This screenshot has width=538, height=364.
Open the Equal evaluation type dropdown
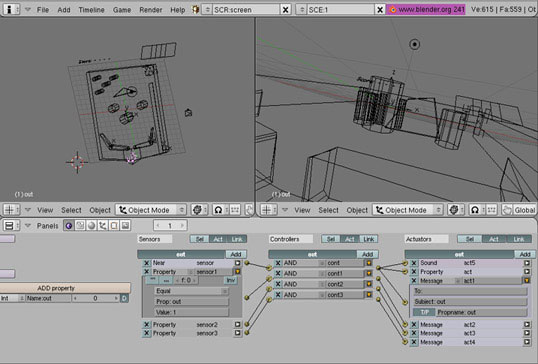coord(191,291)
